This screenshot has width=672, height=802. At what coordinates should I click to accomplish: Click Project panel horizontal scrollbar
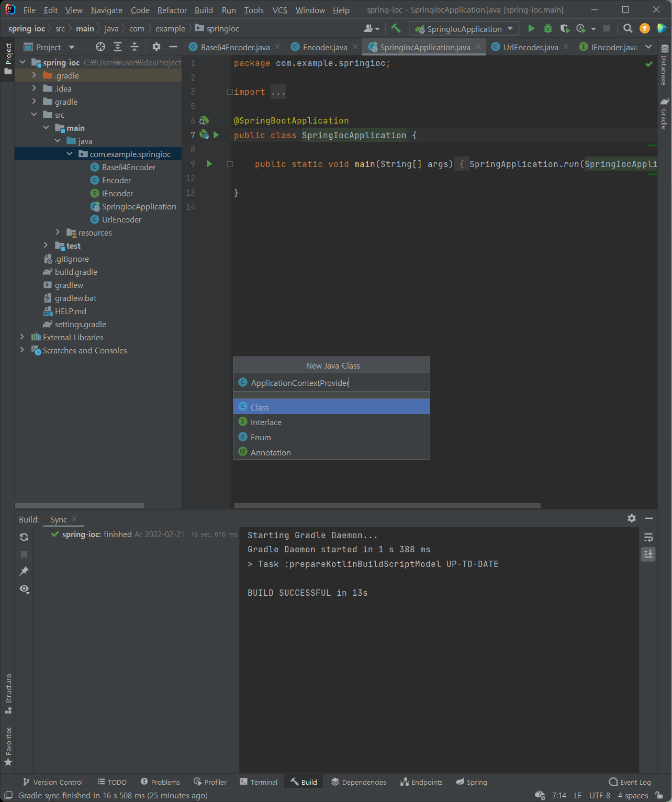(80, 506)
